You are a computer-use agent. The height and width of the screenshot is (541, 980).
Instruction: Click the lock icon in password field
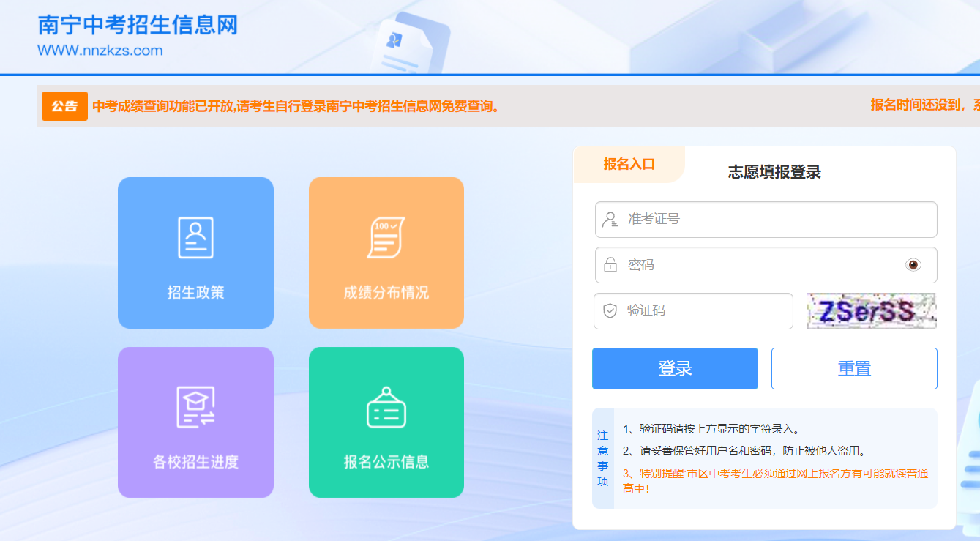point(610,265)
